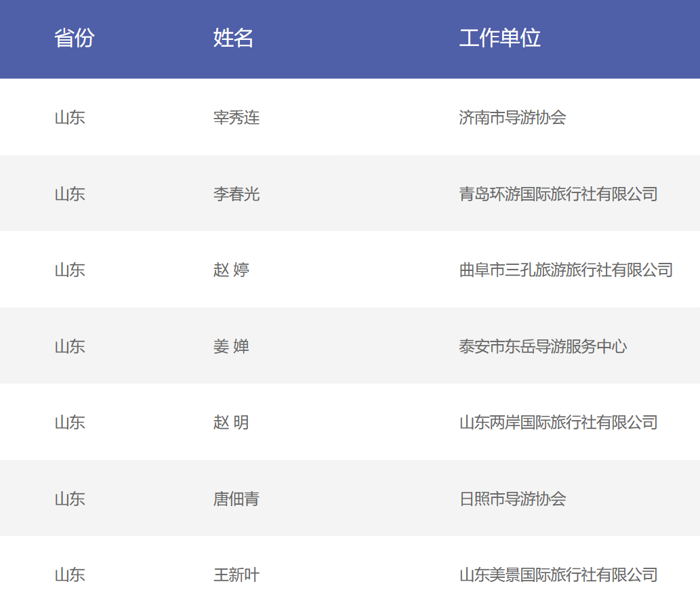Select the name 李春光
The height and width of the screenshot is (605, 700).
click(x=236, y=194)
